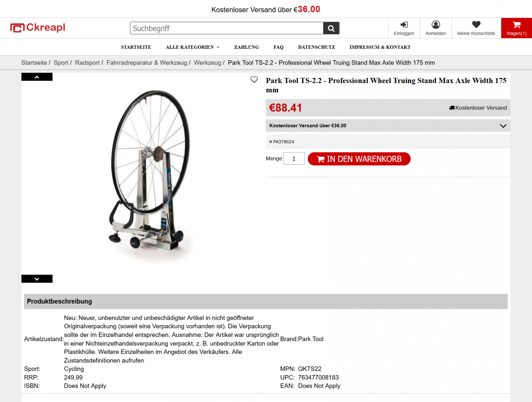Show next image with down arrow
This screenshot has width=532, height=402.
pos(37,279)
